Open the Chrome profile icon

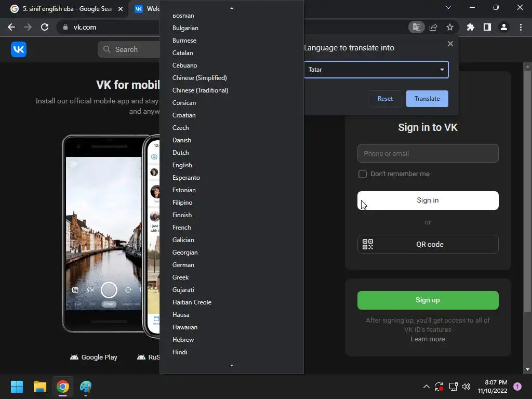tap(504, 27)
